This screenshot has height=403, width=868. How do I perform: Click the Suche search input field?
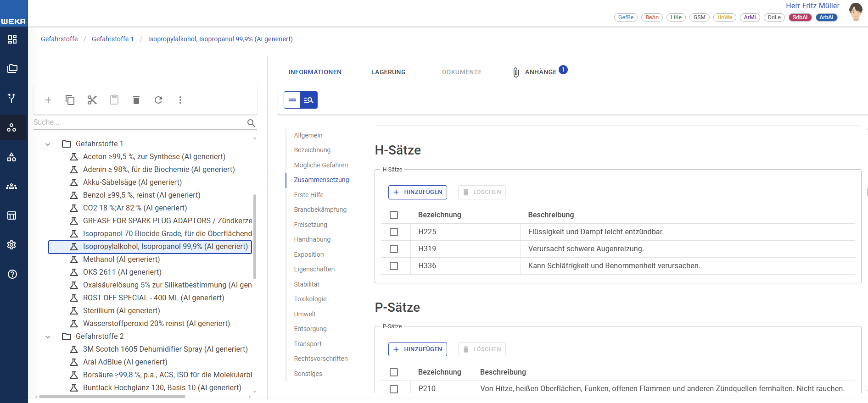point(138,122)
